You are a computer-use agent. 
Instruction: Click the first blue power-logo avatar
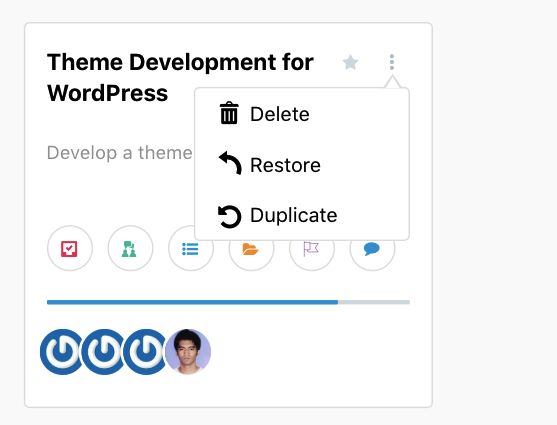63,351
